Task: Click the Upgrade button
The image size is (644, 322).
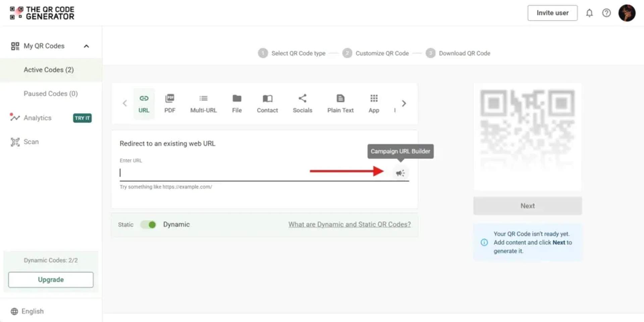Action: coord(51,280)
